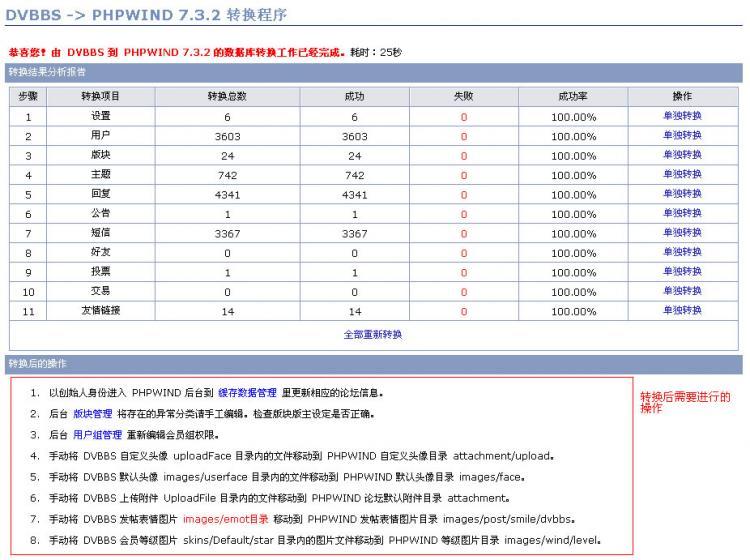Select the 成功率 column header
The image size is (750, 560).
(573, 97)
